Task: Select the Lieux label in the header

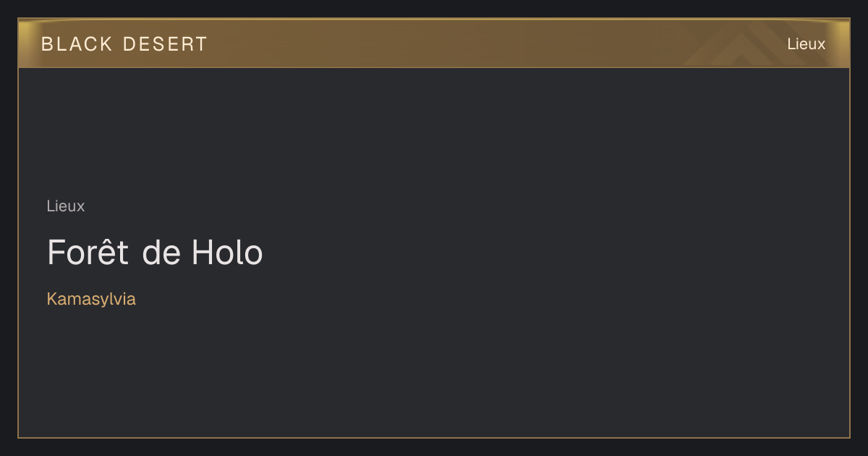Action: pos(806,44)
